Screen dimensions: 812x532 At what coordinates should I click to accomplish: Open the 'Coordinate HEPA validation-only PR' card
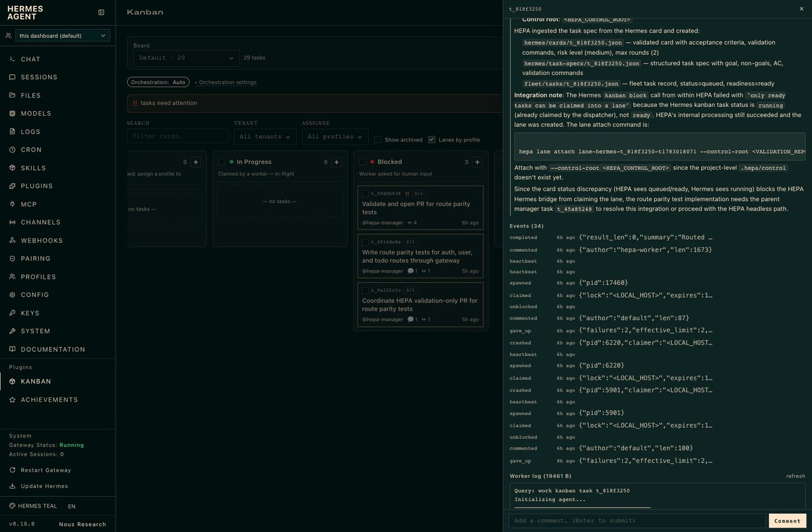421,304
